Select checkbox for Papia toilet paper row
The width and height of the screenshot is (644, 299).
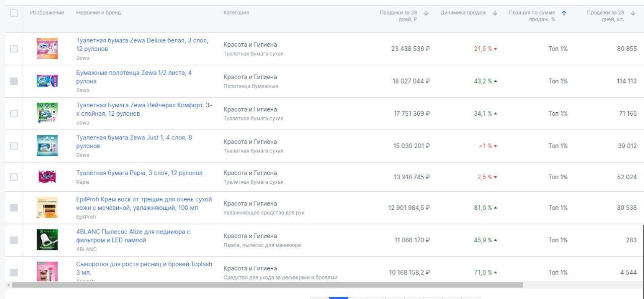click(x=14, y=177)
